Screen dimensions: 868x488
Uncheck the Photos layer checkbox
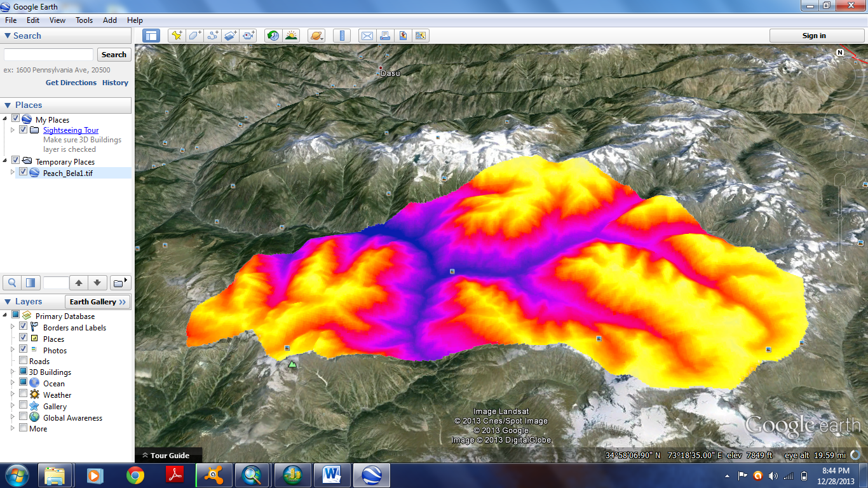24,349
